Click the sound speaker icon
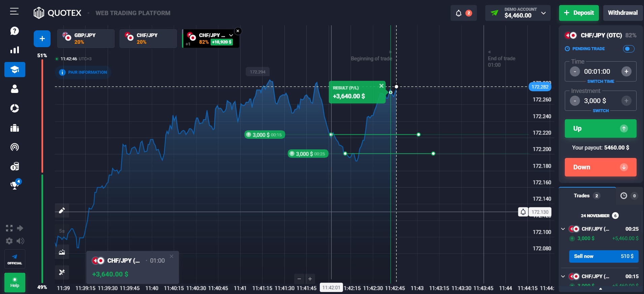Viewport: 644px width, 294px height. tap(21, 241)
